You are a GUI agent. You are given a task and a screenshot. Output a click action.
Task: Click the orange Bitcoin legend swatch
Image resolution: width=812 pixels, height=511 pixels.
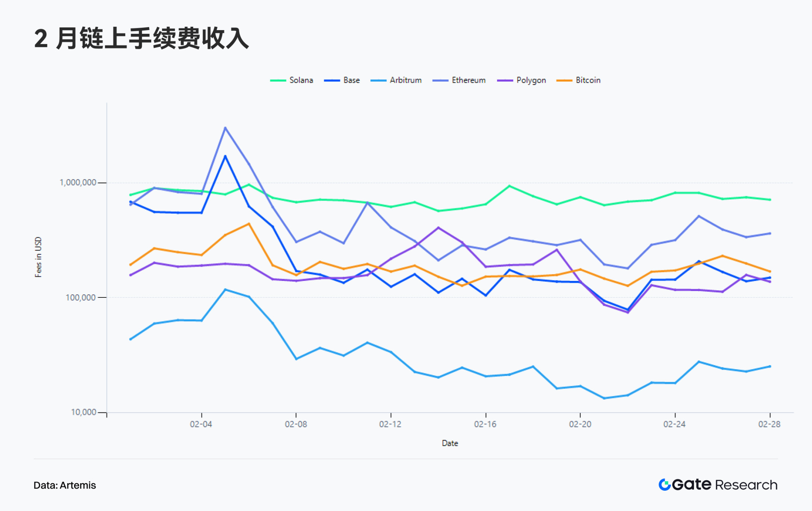pos(564,80)
